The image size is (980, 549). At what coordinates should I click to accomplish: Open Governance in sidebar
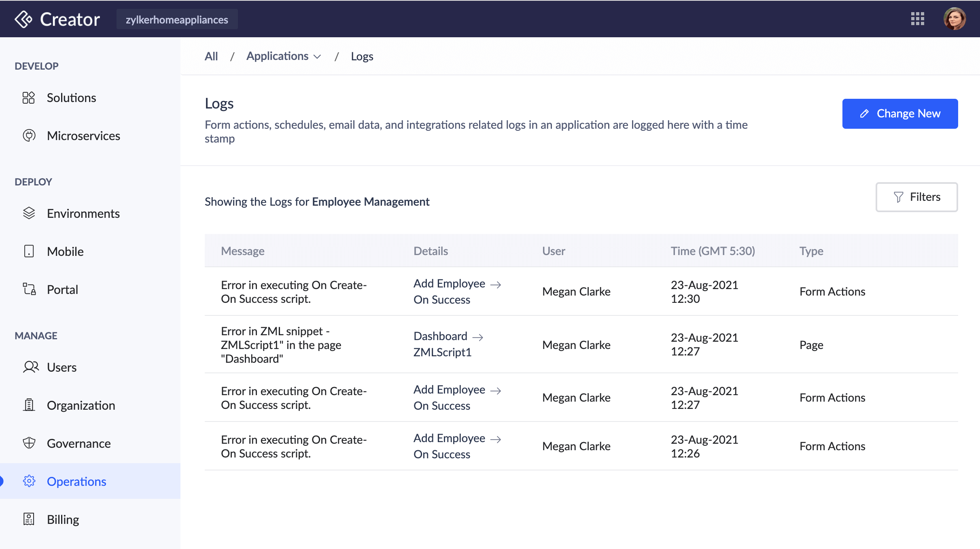tap(90, 443)
